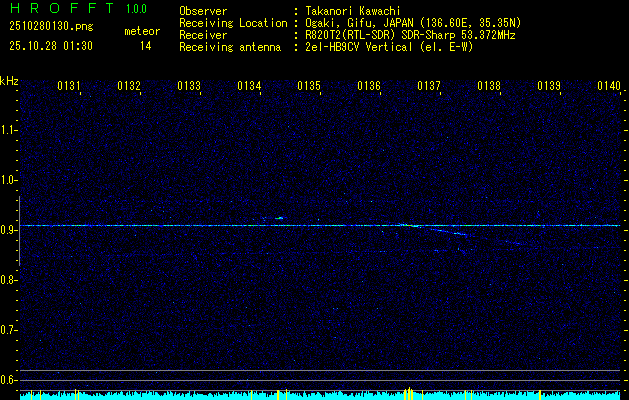The height and width of the screenshot is (400, 629).
Task: Click the meteor count value 14
Action: (x=146, y=46)
